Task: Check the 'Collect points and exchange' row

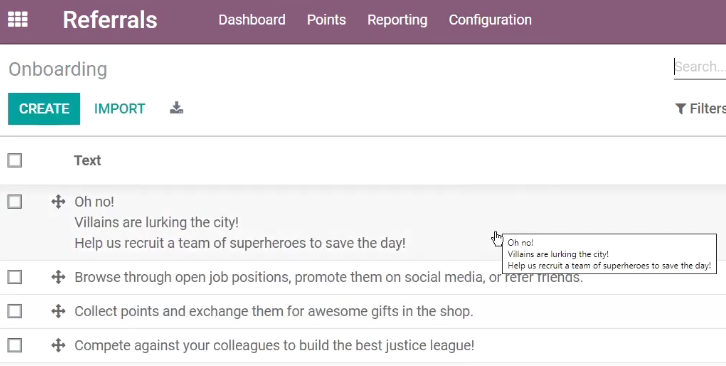Action: [x=14, y=311]
